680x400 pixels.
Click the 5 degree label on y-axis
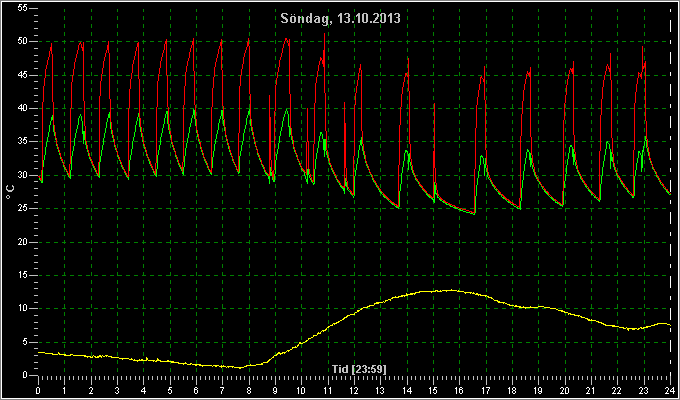click(25, 342)
